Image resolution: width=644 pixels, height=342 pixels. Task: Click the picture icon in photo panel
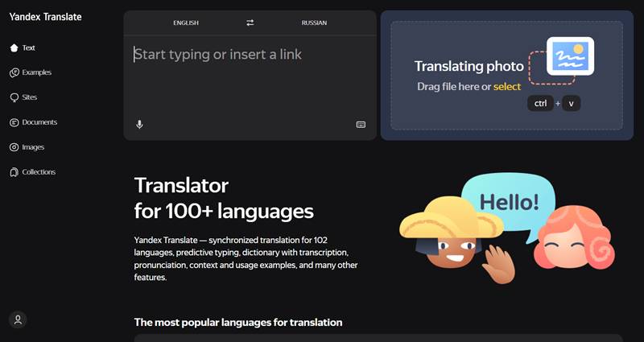(570, 56)
